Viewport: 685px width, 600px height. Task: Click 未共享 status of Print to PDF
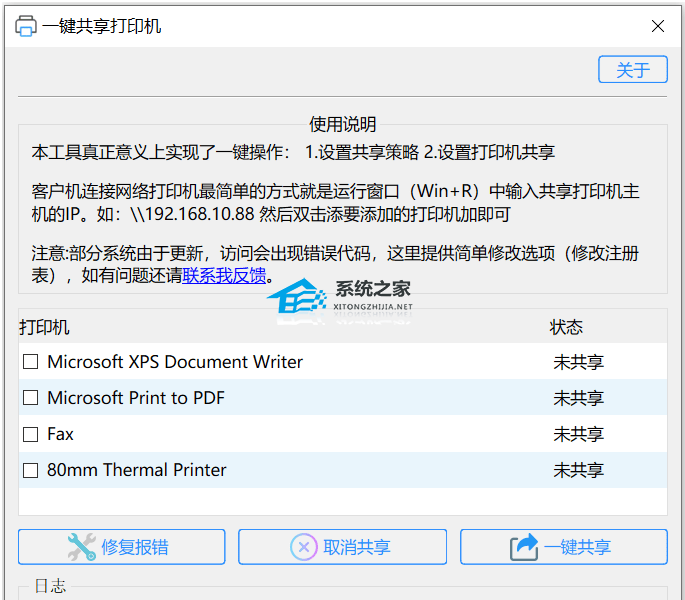tap(578, 399)
